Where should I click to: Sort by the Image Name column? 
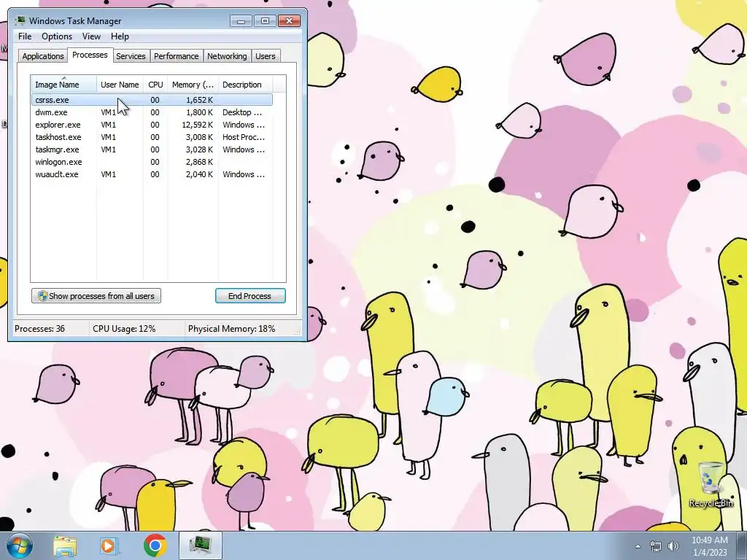click(x=64, y=85)
